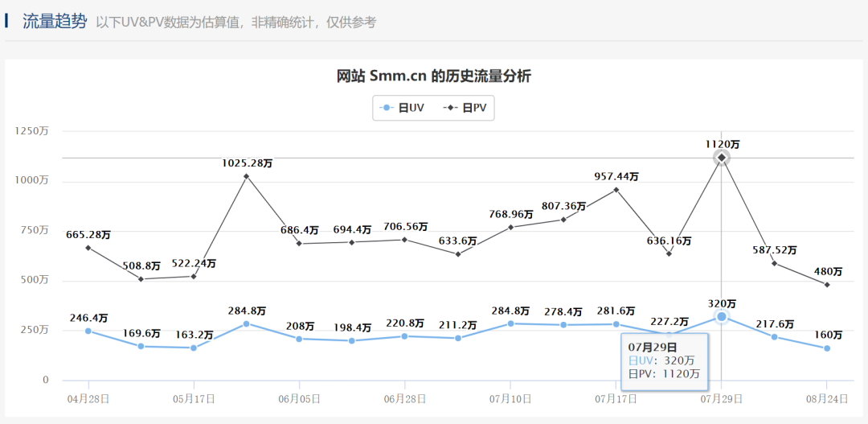Click the UV&PV estimate disclaimer subtitle

[236, 23]
